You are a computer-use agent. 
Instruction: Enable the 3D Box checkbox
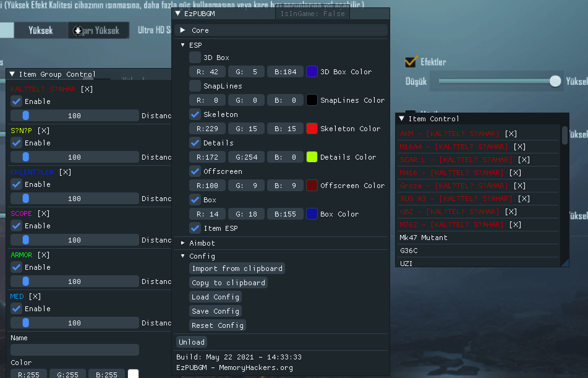(195, 58)
